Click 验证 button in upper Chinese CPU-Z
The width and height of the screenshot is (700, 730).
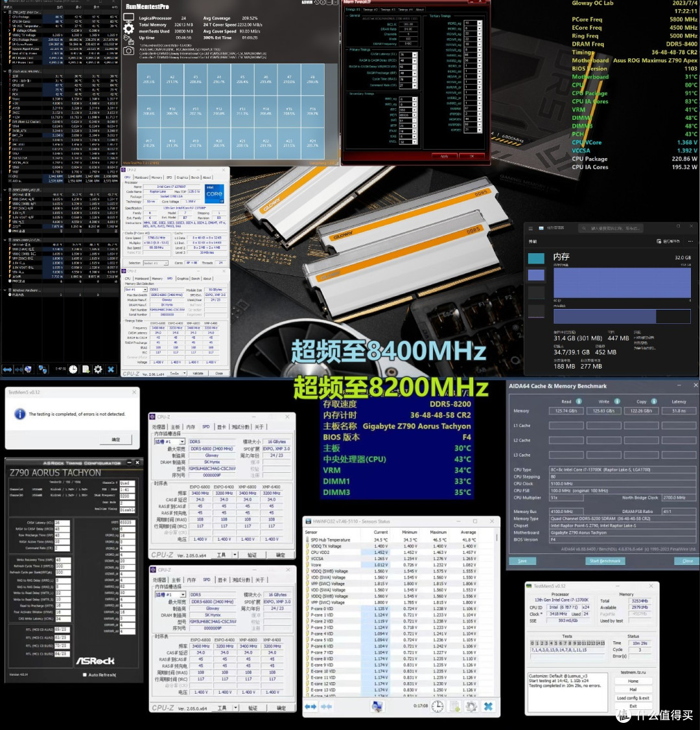point(252,554)
